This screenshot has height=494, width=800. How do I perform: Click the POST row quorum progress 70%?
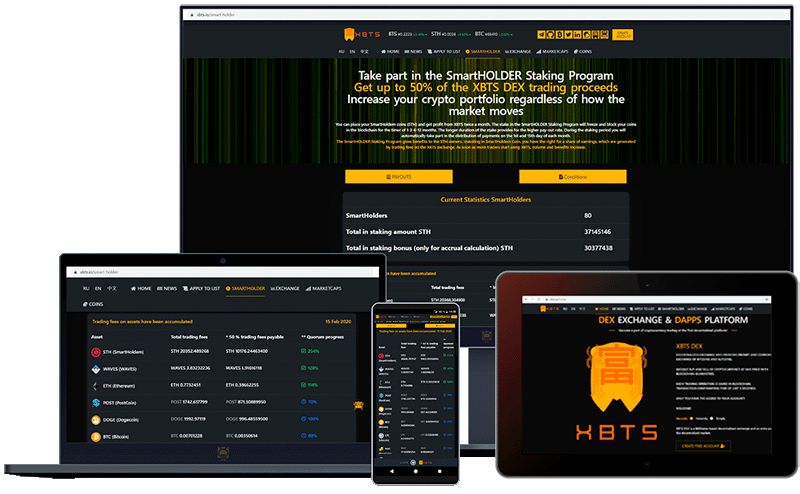tap(309, 402)
